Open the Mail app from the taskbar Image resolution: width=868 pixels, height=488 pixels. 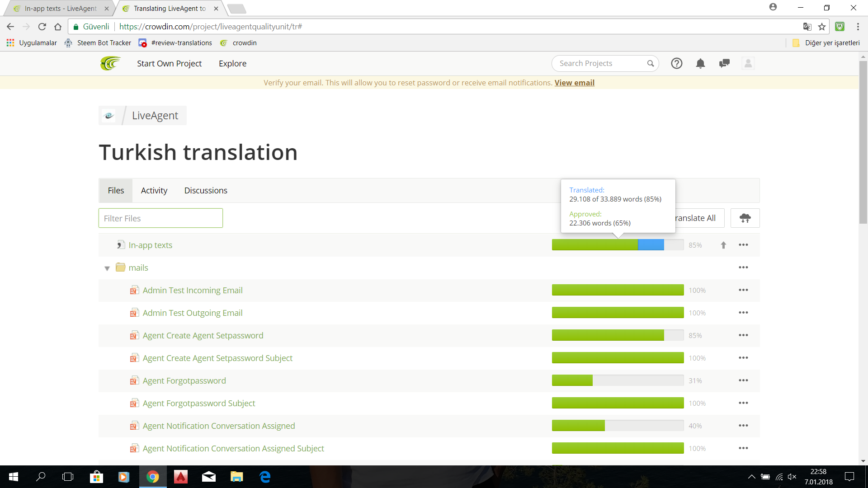pos(209,477)
